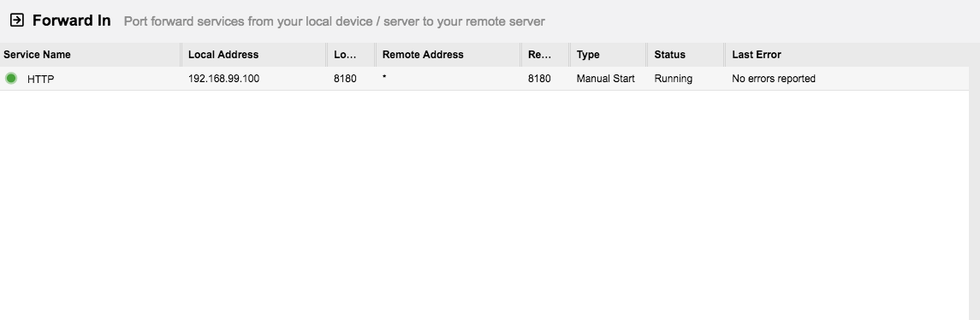This screenshot has height=320, width=980.
Task: Click the asterisk remote address cell
Action: pos(384,78)
